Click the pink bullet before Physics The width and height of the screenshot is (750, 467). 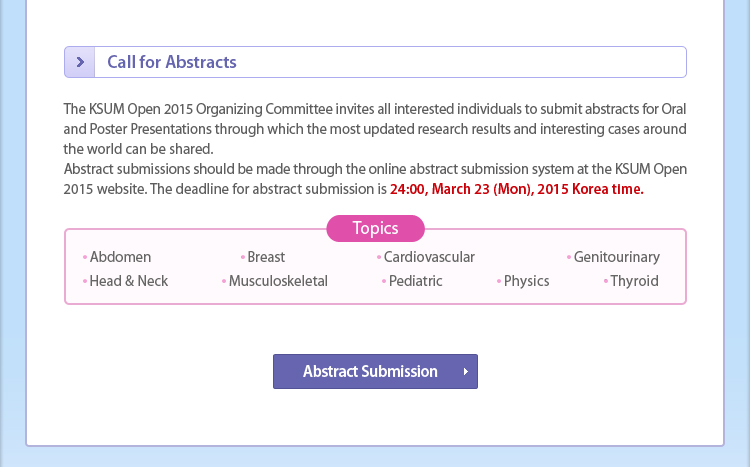(499, 281)
